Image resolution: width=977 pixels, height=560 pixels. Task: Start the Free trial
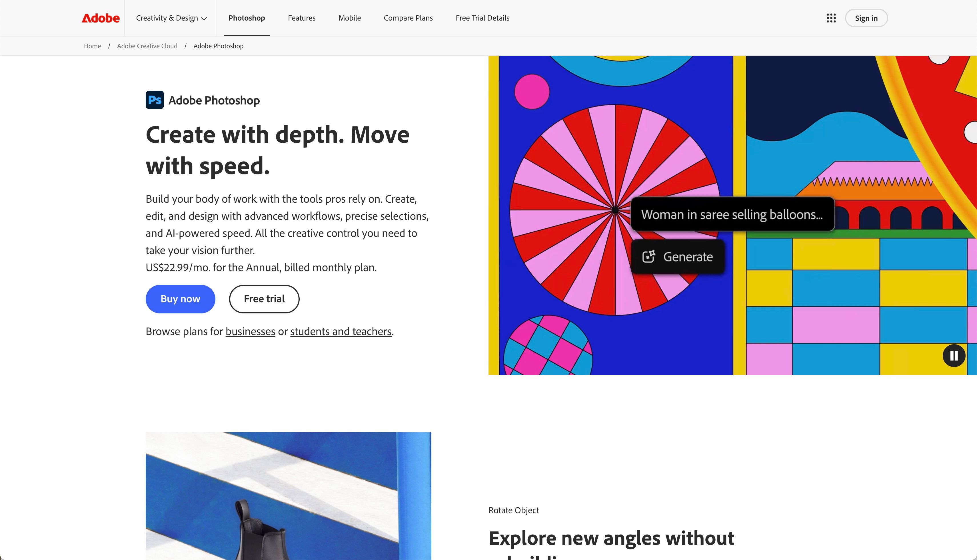(x=264, y=299)
